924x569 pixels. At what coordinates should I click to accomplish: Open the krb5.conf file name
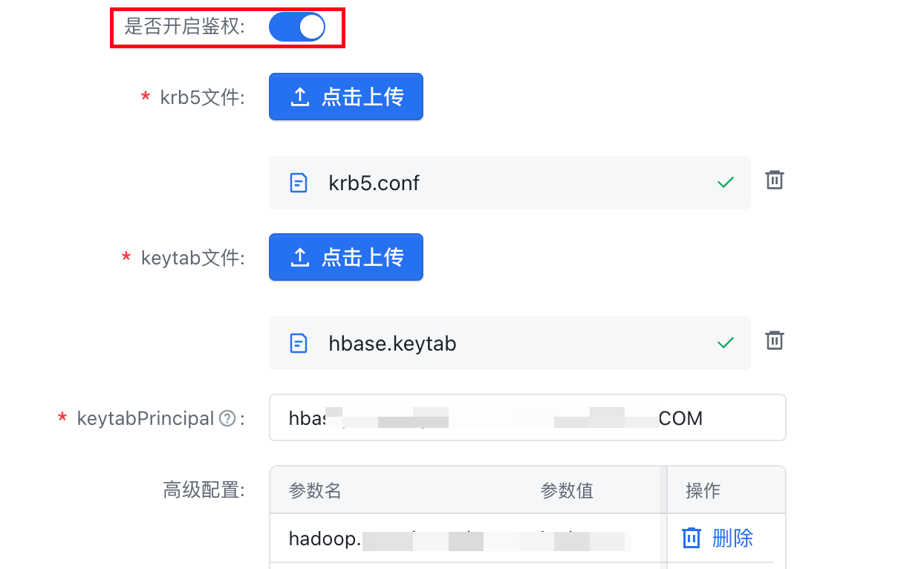click(374, 183)
